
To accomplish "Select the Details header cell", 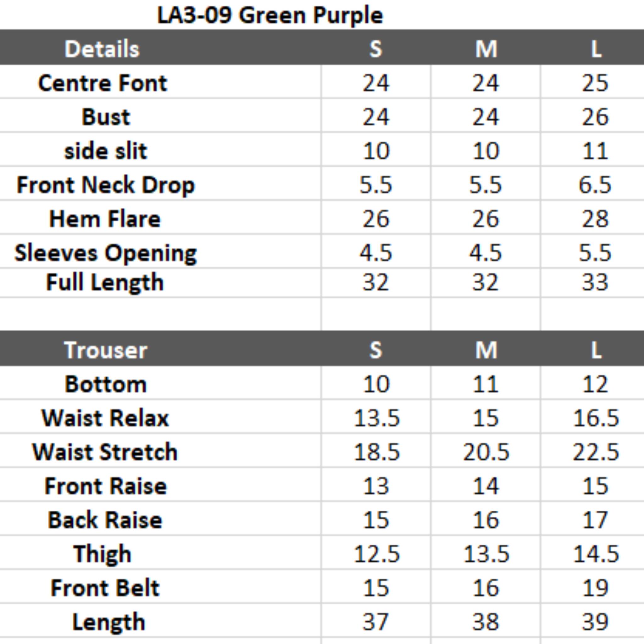I will 102,49.
